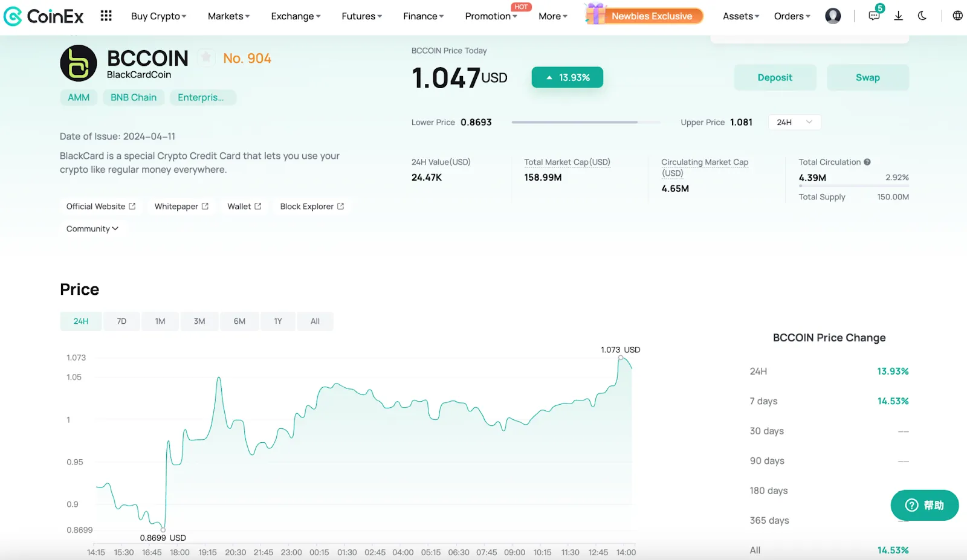Click the Newbies Exclusive gift banner

(644, 14)
